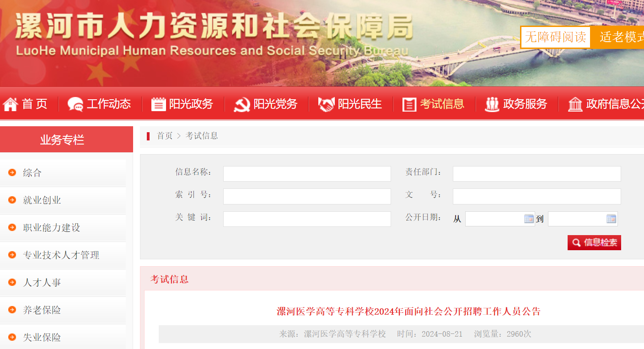The width and height of the screenshot is (644, 349).
Task: Click the orange arrow icon next to 综合
Action: (12, 172)
